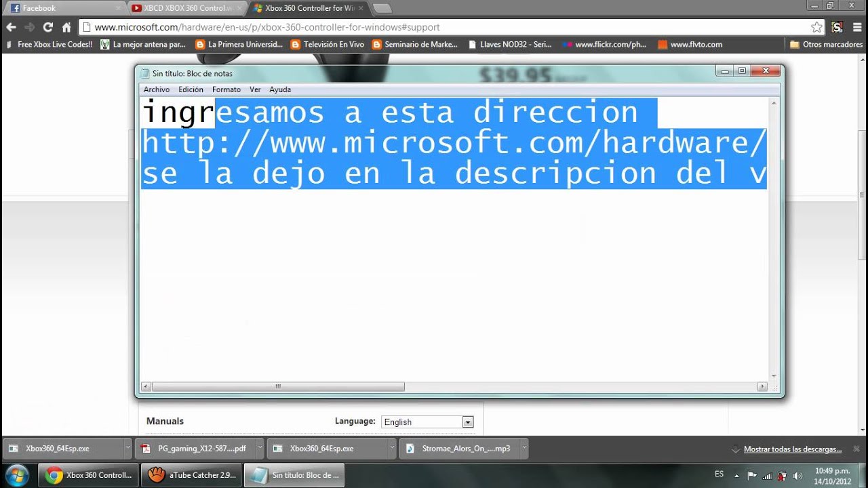
Task: Click the 'se la dejo en la descripcion' line
Action: click(x=454, y=174)
